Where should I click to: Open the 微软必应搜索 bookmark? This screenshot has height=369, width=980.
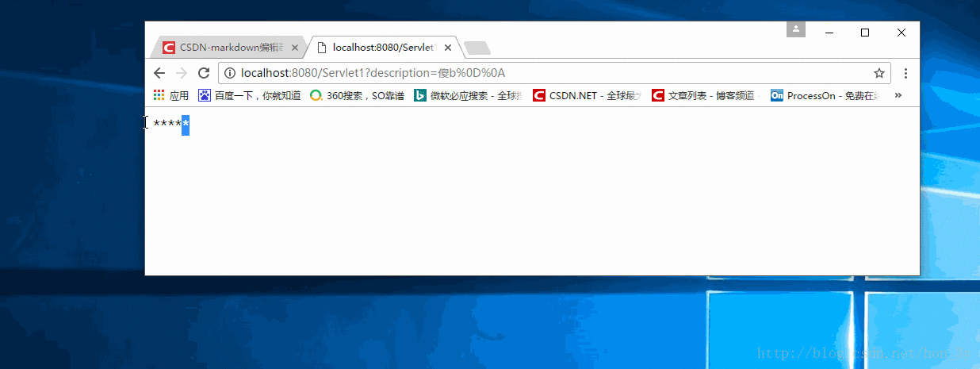469,95
